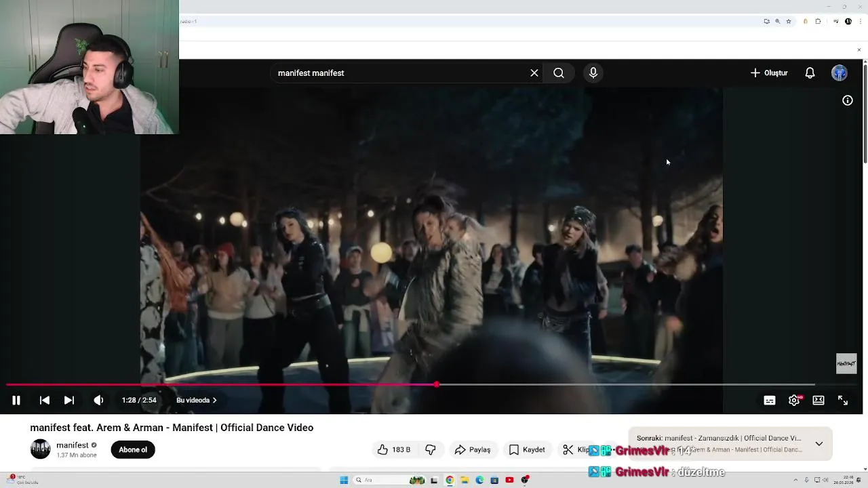Toggle subtitles on the player

770,400
